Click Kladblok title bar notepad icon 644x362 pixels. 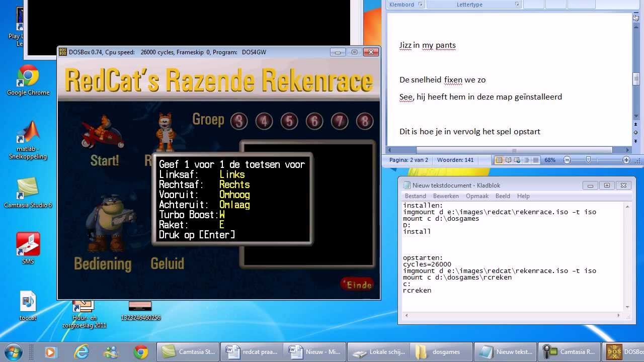coord(406,185)
